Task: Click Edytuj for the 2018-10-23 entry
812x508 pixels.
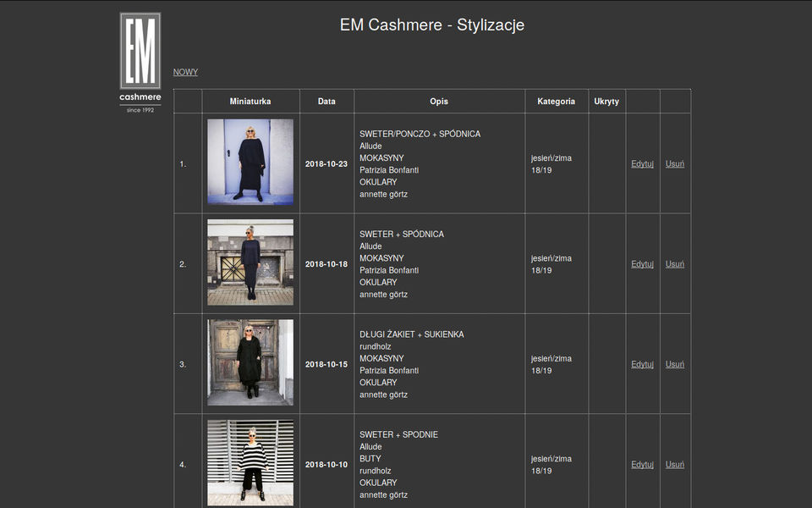Action: click(x=642, y=163)
